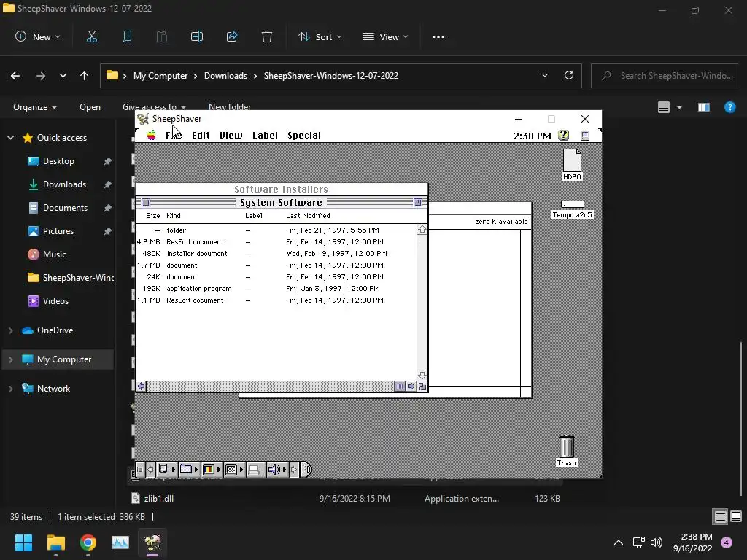Open the Mac Special menu
Screen dimensions: 747x560
[304, 135]
